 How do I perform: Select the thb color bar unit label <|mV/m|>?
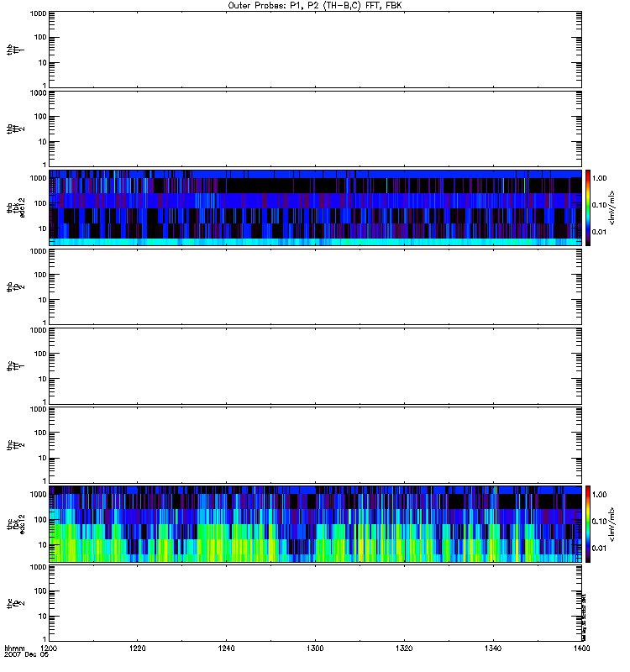(x=612, y=207)
